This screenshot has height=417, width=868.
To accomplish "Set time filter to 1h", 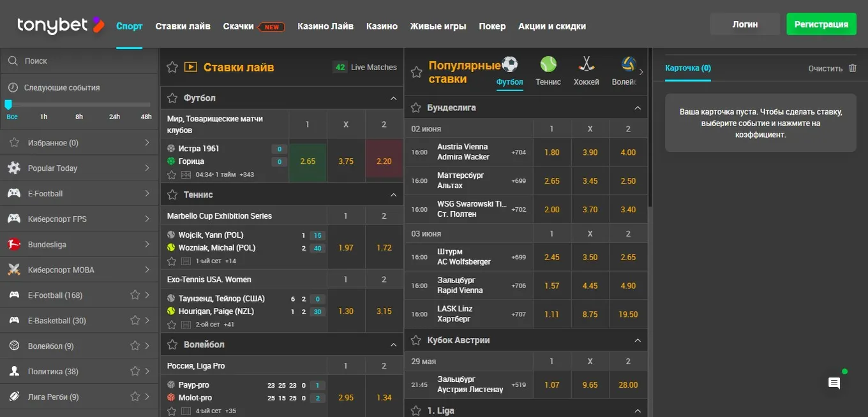I will pos(43,117).
